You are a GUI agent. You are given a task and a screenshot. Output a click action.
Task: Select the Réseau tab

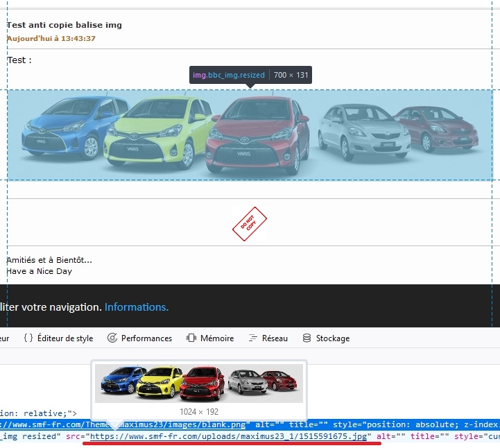(268, 338)
